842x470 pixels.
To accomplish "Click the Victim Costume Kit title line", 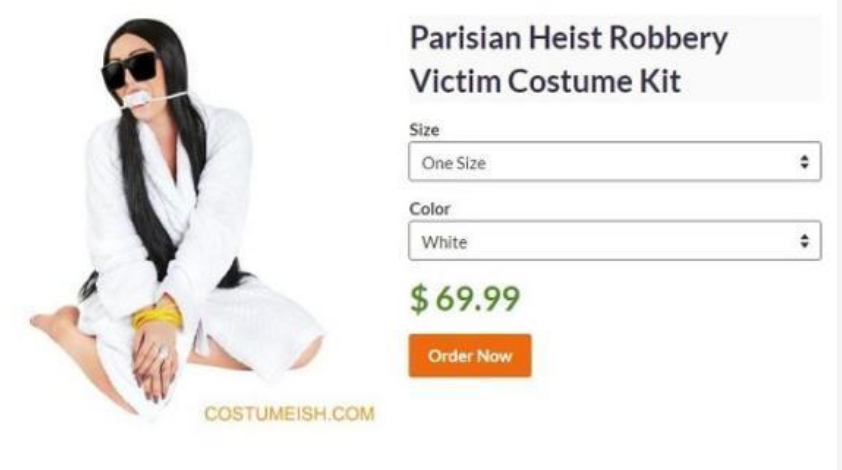I will tap(545, 82).
